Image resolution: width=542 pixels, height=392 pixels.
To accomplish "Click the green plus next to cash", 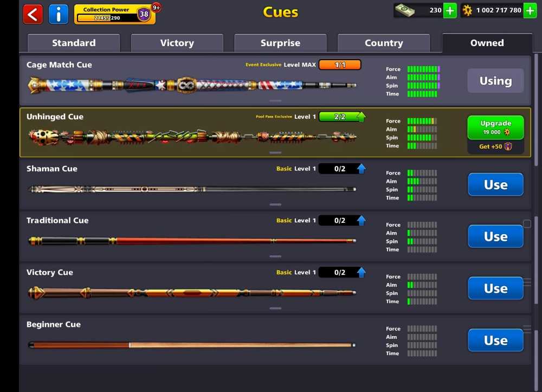I will tap(450, 10).
